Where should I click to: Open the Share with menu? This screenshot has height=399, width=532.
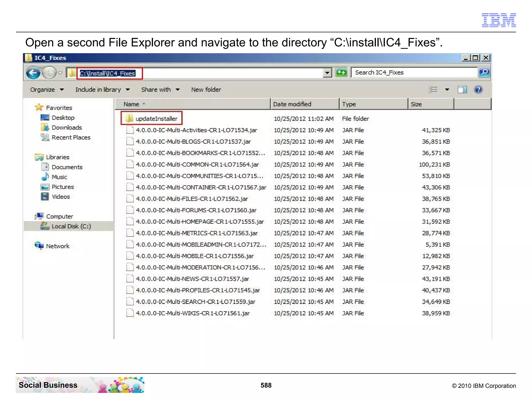point(160,90)
